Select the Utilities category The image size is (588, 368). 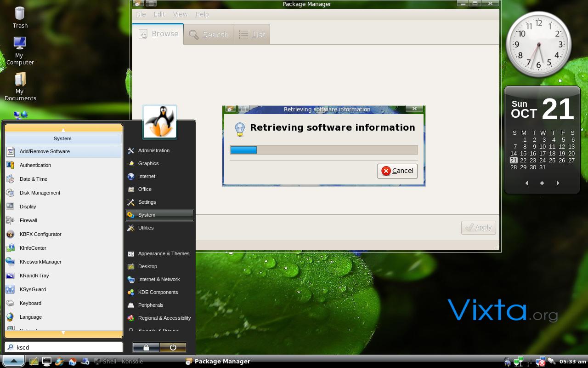159,228
